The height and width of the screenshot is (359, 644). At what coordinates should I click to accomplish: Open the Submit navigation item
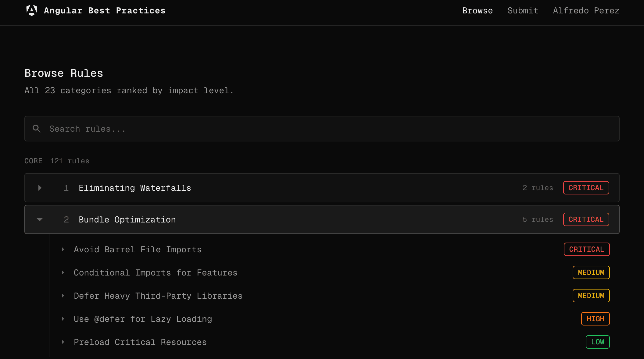click(x=523, y=10)
